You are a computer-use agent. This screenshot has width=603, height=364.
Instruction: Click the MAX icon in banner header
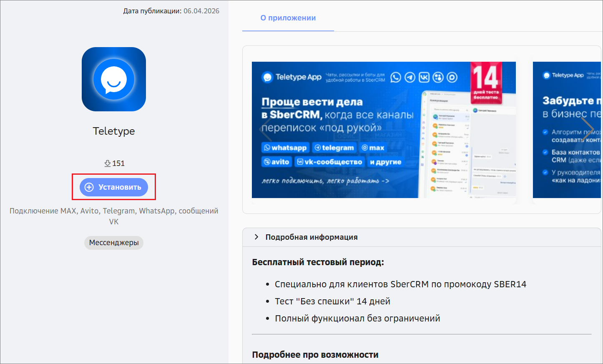(452, 77)
